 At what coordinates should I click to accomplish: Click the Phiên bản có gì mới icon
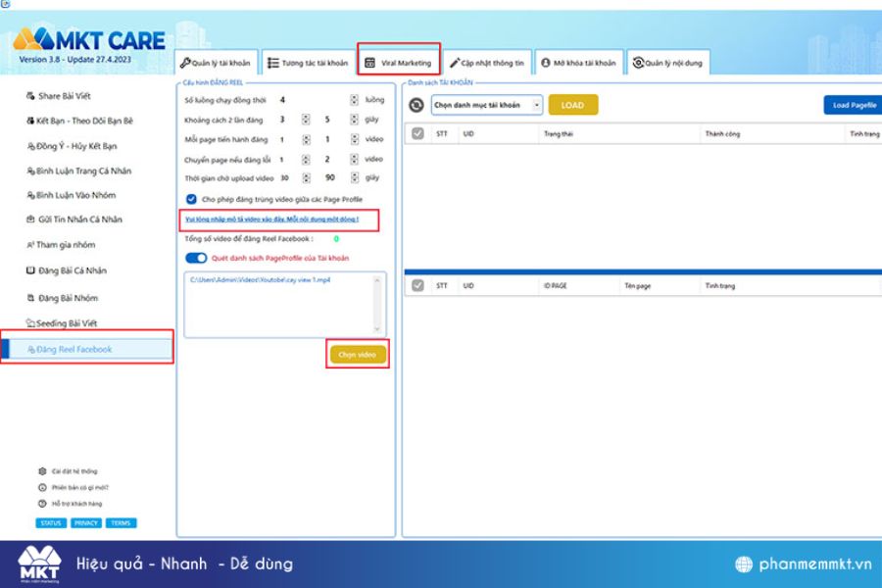pyautogui.click(x=42, y=488)
